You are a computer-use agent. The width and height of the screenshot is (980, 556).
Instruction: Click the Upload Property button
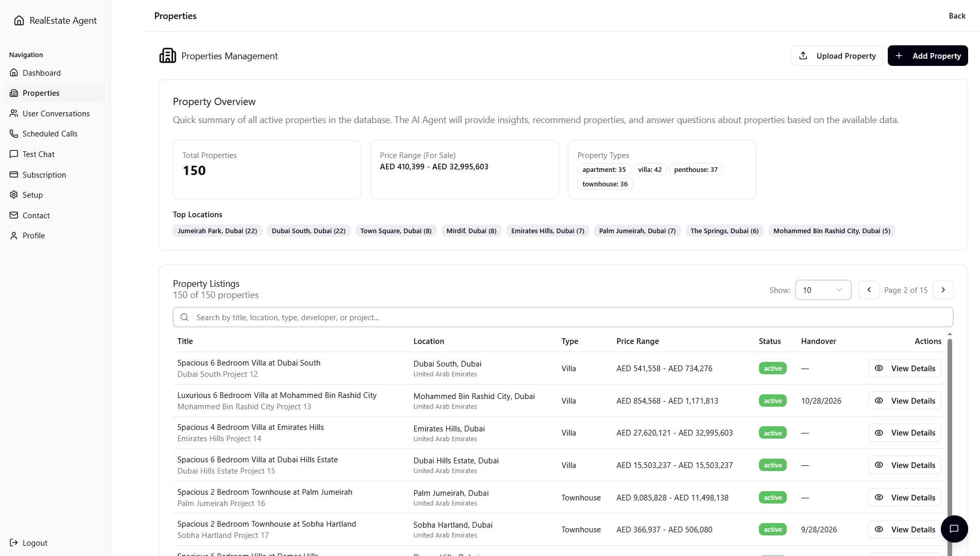[837, 56]
